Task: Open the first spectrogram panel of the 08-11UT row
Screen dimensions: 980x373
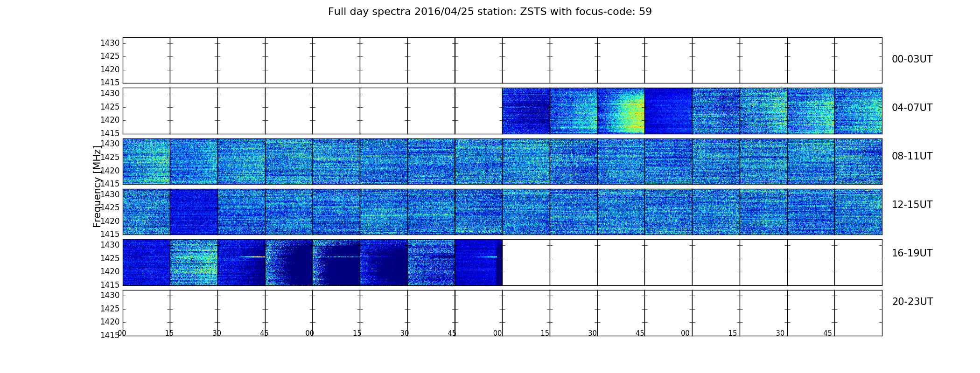Action: [146, 161]
